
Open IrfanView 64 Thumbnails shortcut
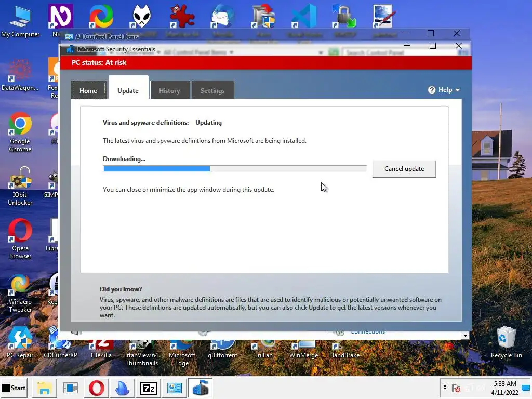[141, 353]
